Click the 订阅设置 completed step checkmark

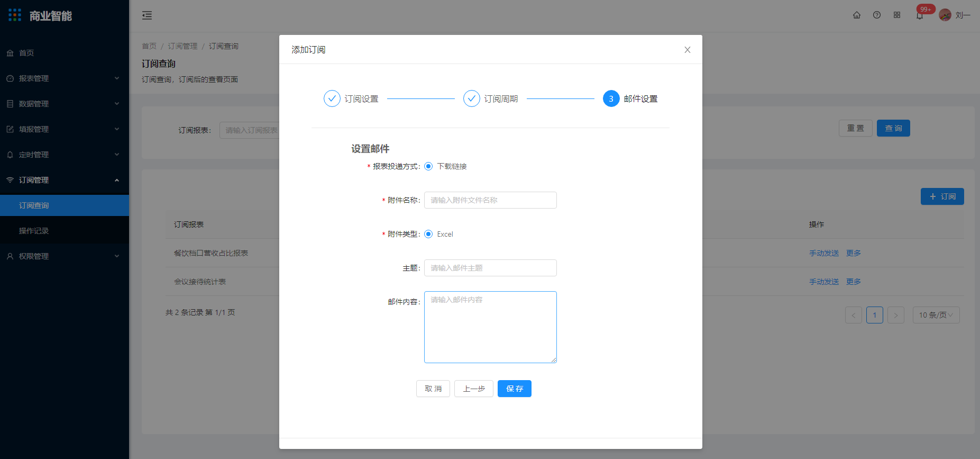332,98
